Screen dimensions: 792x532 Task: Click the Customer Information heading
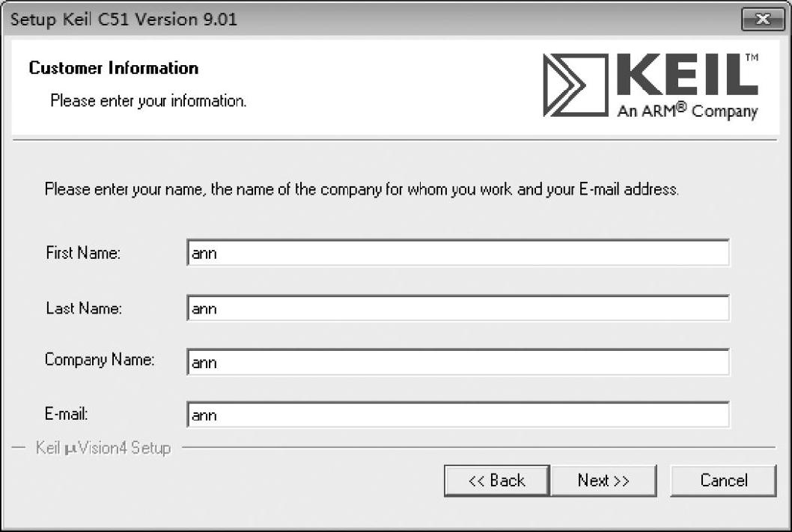(x=114, y=68)
